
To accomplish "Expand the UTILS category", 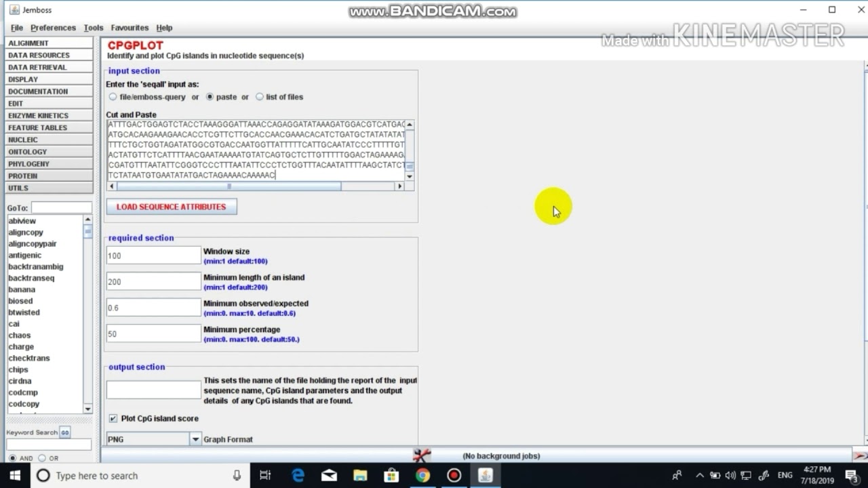I will point(49,188).
